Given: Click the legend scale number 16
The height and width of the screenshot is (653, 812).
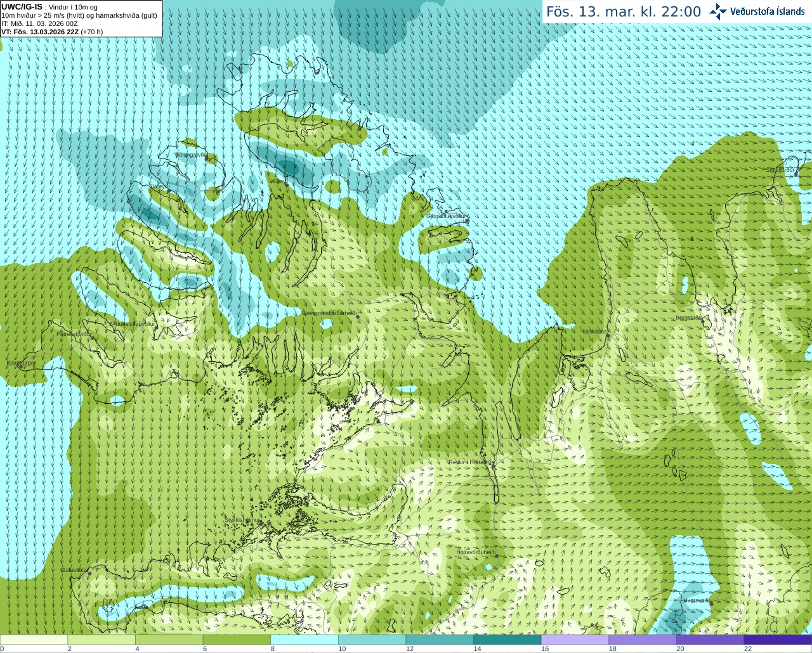Looking at the screenshot, I should pyautogui.click(x=545, y=649).
